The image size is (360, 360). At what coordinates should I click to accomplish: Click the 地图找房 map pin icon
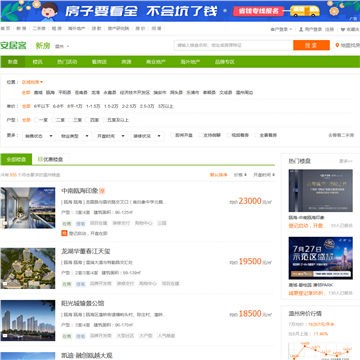click(x=337, y=45)
